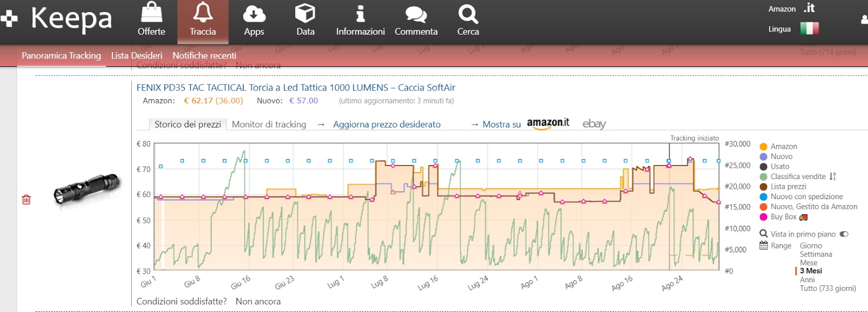Click the Vista in primo piano magnifier icon
868x312 pixels.
(x=763, y=234)
